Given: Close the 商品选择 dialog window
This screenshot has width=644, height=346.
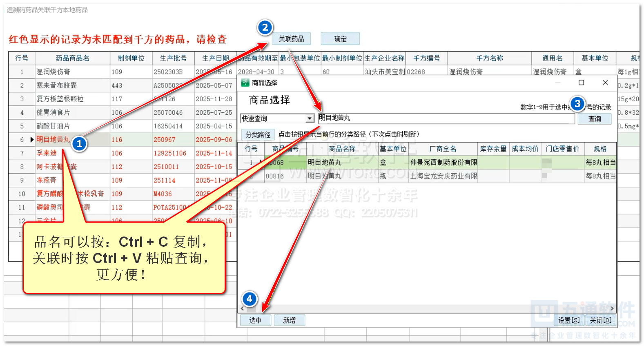Looking at the screenshot, I should 605,83.
